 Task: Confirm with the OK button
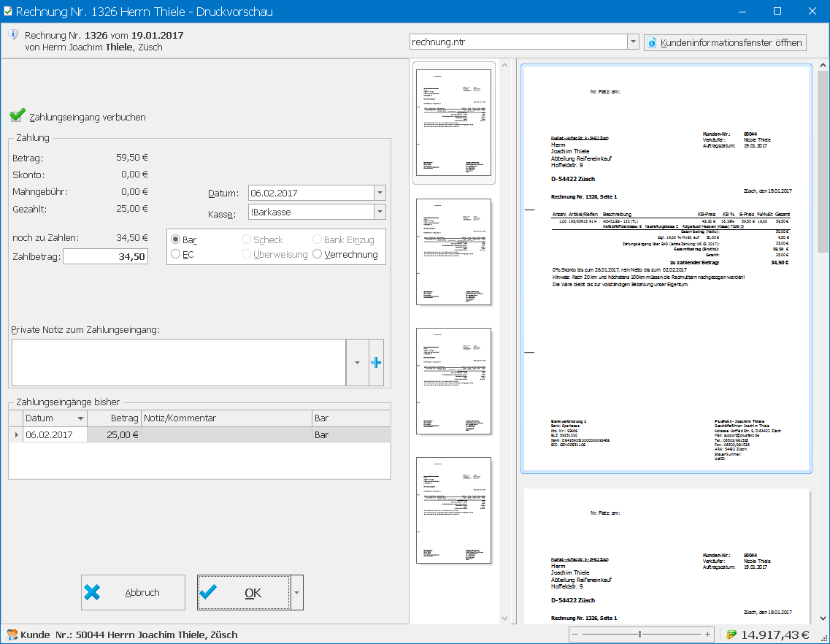tap(244, 593)
